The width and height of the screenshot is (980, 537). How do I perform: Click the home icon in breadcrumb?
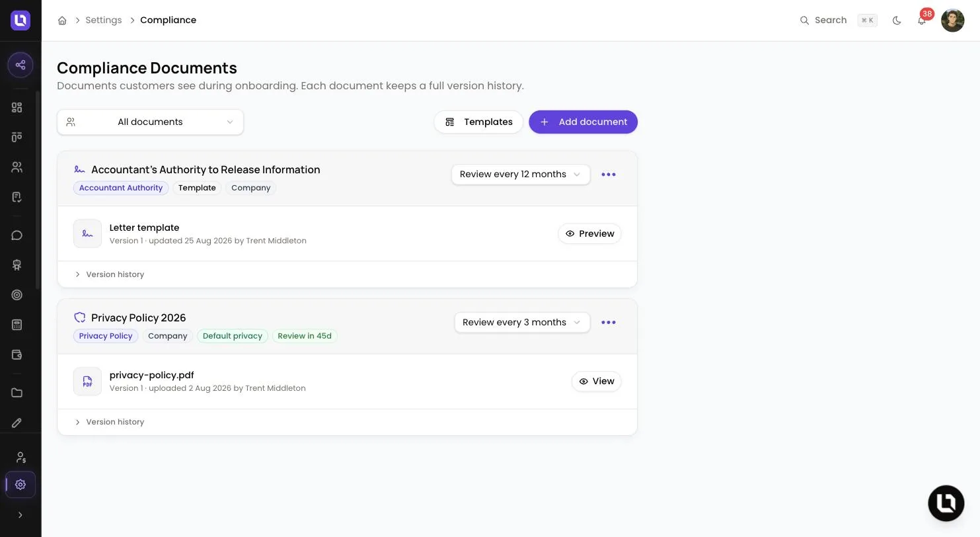62,21
